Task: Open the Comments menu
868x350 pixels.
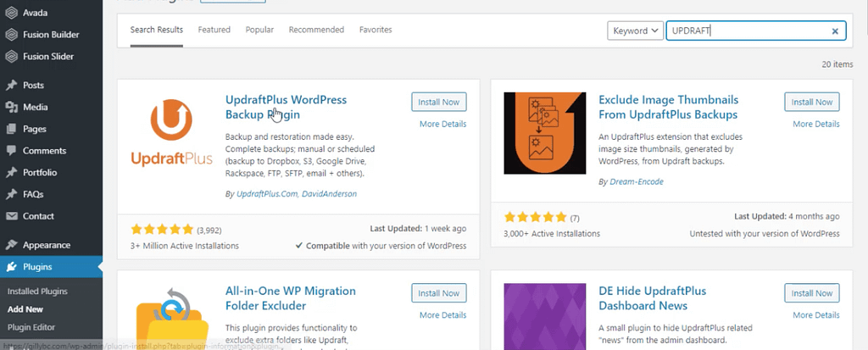Action: click(51, 151)
